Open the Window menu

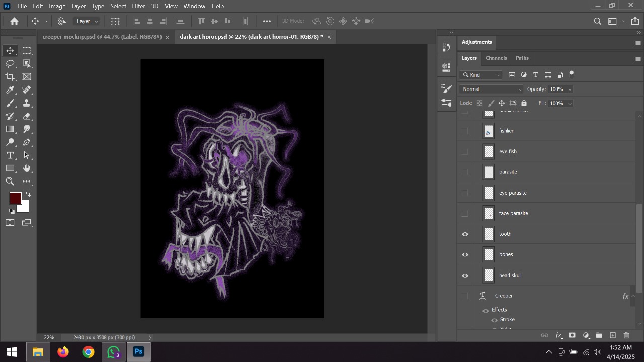(x=194, y=6)
